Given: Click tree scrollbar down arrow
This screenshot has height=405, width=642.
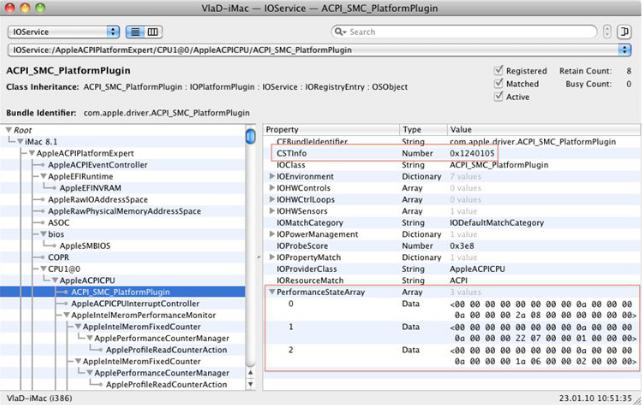Looking at the screenshot, I should [x=250, y=384].
